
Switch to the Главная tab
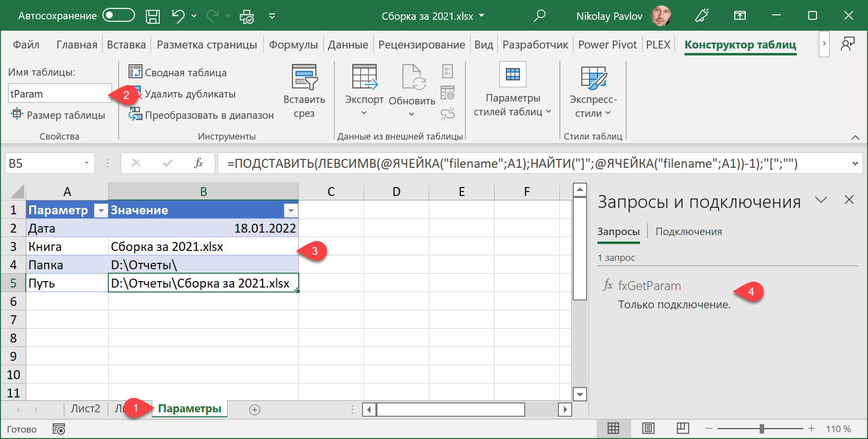pyautogui.click(x=77, y=45)
